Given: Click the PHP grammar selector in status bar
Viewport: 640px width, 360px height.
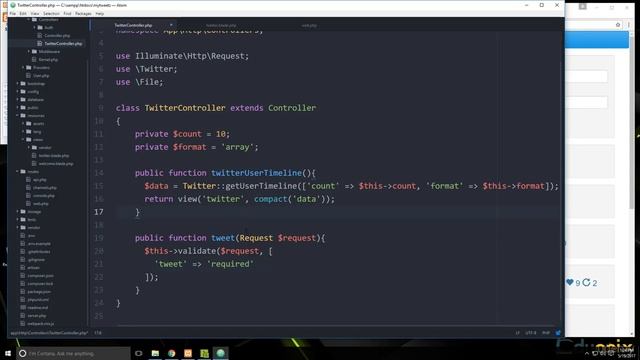Looking at the screenshot, I should click(x=545, y=333).
